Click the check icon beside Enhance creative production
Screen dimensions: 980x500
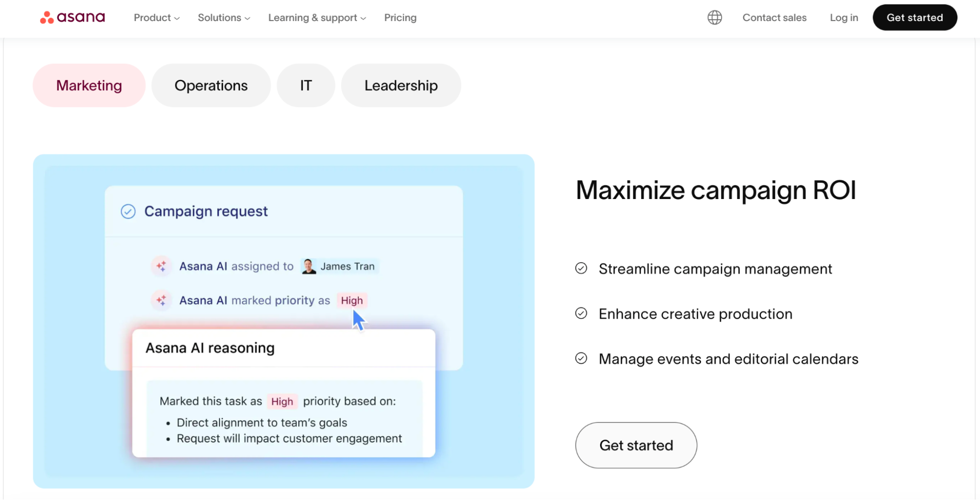click(x=581, y=314)
